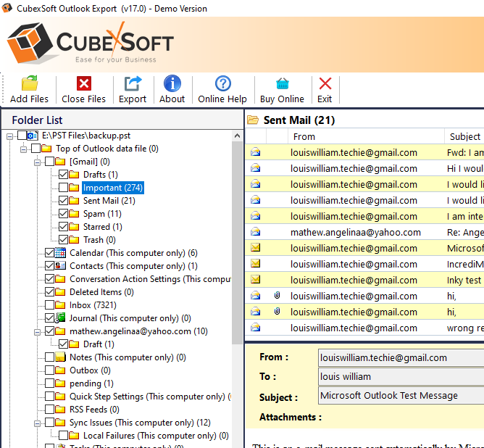Click the Trash folder icon
Image resolution: width=484 pixels, height=448 pixels.
point(74,240)
